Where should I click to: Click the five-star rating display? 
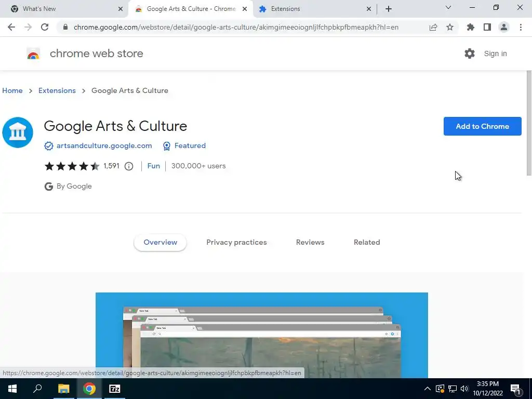[72, 166]
